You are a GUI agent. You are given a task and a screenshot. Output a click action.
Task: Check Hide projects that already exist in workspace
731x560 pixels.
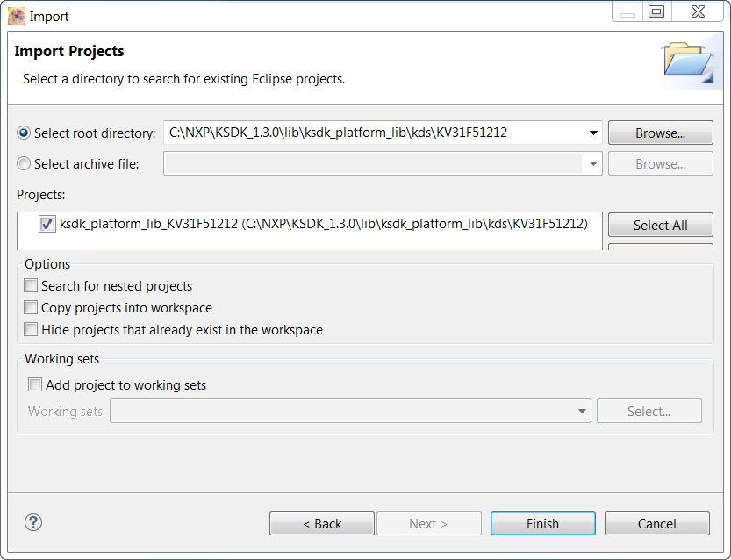pos(32,330)
